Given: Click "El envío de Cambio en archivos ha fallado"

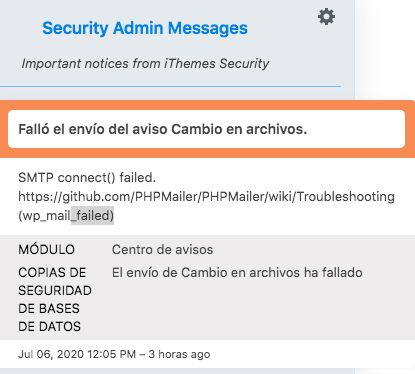Looking at the screenshot, I should coord(237,273).
